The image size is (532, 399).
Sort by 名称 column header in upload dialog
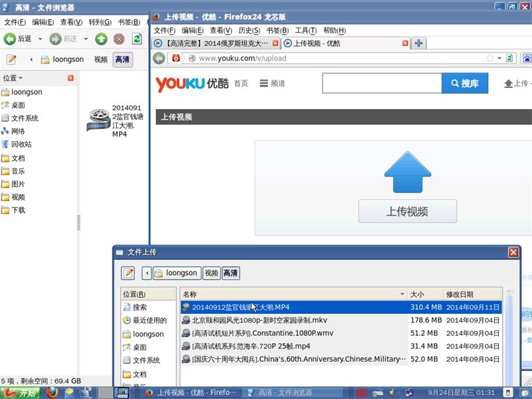294,294
